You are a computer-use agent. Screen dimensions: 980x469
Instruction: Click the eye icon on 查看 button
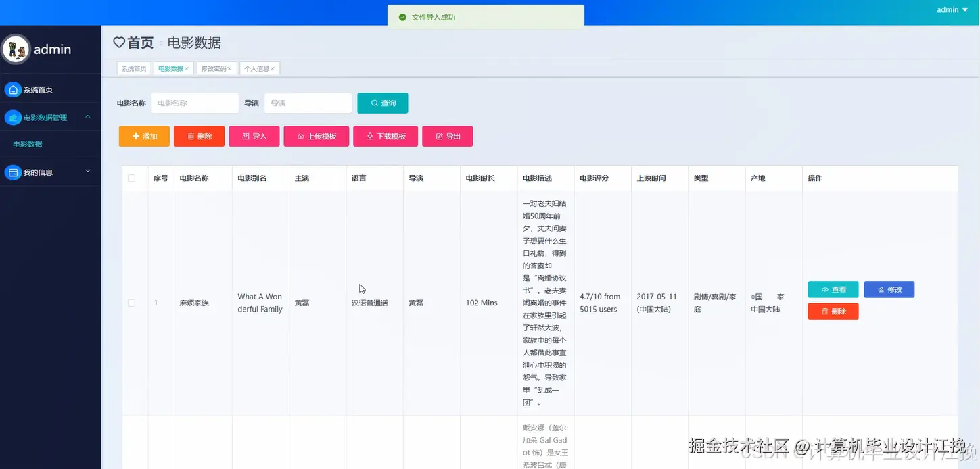point(825,289)
